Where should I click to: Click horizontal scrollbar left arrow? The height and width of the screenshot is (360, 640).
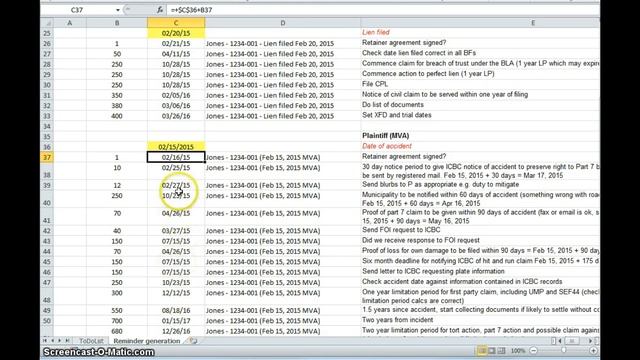[x=560, y=341]
